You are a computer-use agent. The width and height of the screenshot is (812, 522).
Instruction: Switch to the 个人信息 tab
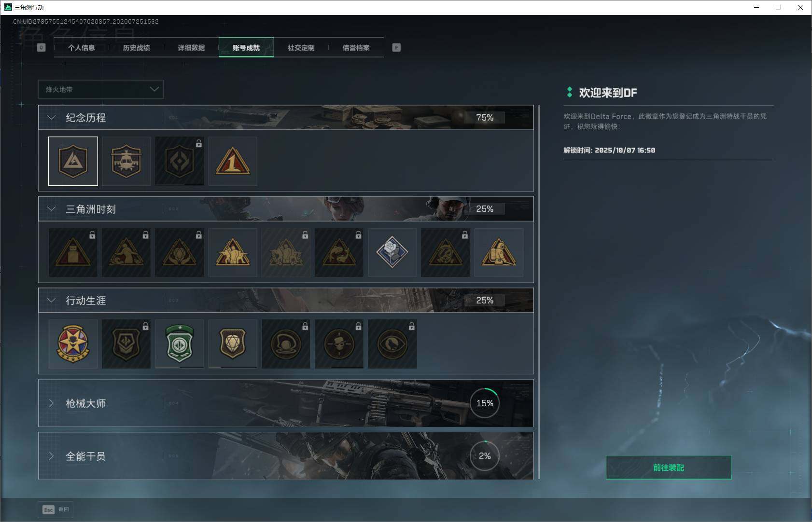tap(82, 47)
